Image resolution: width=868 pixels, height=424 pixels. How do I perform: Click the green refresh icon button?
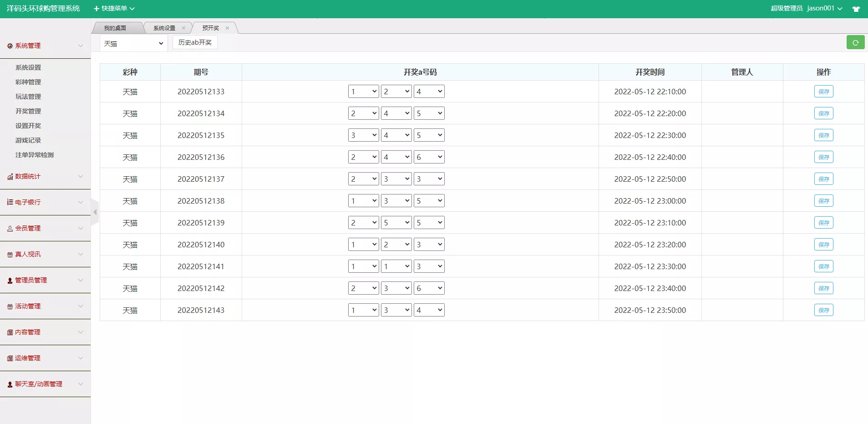pyautogui.click(x=855, y=42)
